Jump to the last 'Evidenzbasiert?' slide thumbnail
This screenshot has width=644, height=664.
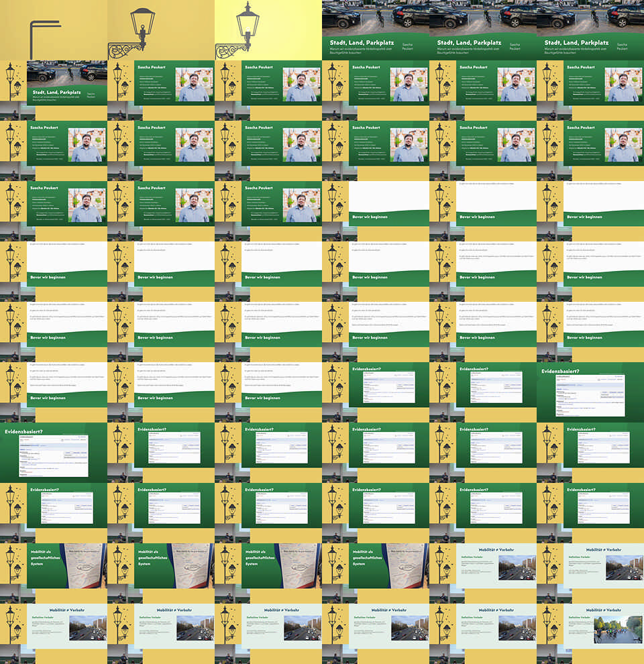[590, 513]
